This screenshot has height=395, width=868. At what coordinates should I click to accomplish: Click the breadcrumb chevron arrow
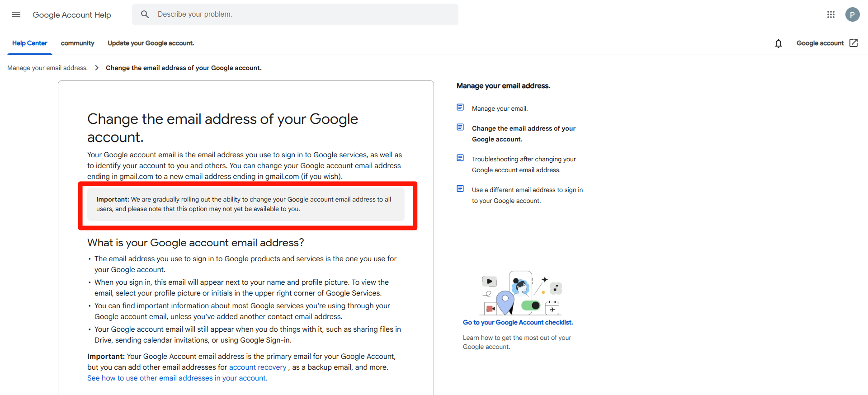tap(97, 68)
